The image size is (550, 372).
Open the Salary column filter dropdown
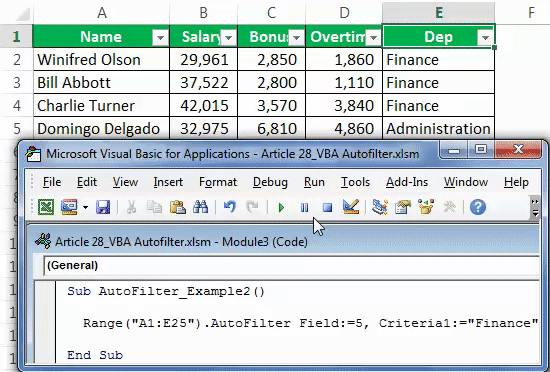tap(229, 37)
